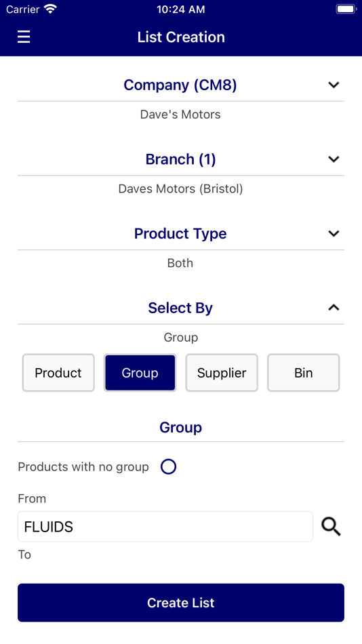Expand the Company (CM8) chevron
The width and height of the screenshot is (362, 644).
(x=334, y=85)
